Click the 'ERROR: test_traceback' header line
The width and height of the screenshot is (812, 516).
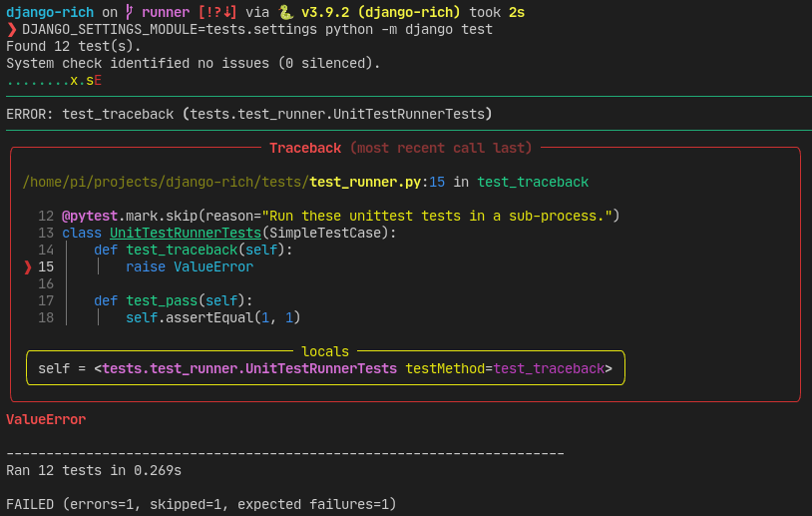[249, 114]
